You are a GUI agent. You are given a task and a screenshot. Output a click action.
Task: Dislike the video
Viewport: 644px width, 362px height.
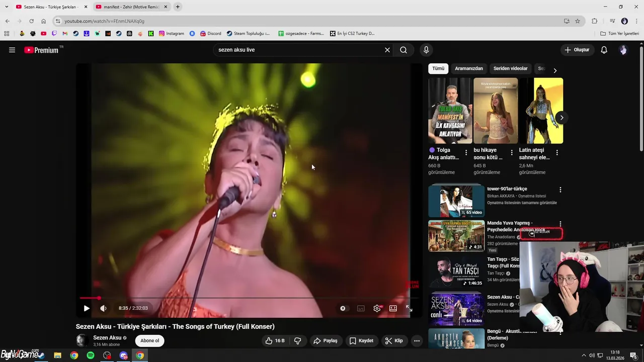297,340
